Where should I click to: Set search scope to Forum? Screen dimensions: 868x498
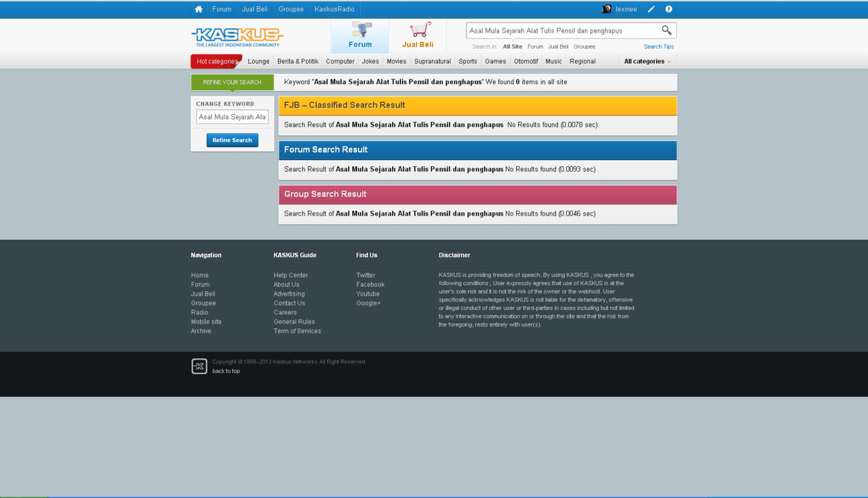pyautogui.click(x=535, y=47)
